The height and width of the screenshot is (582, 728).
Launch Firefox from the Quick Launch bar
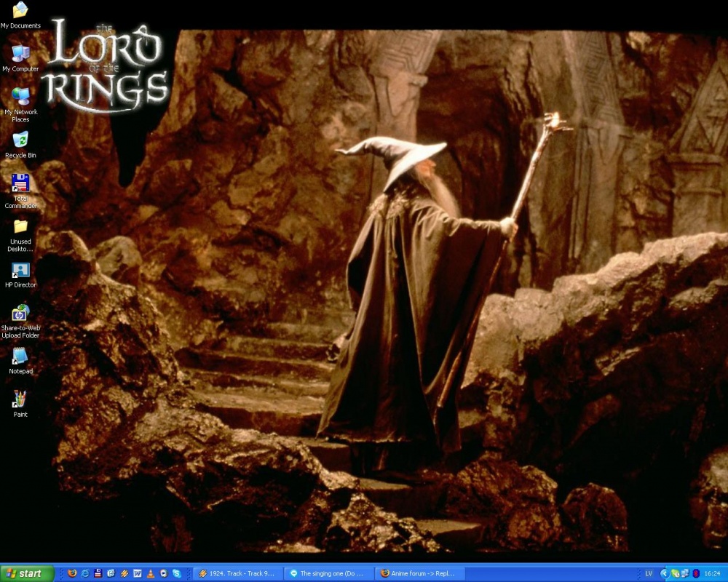72,573
